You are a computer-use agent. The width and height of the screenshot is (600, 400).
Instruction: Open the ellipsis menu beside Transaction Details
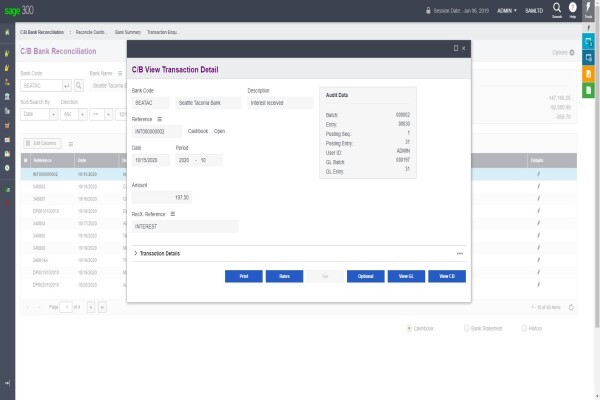pos(460,253)
